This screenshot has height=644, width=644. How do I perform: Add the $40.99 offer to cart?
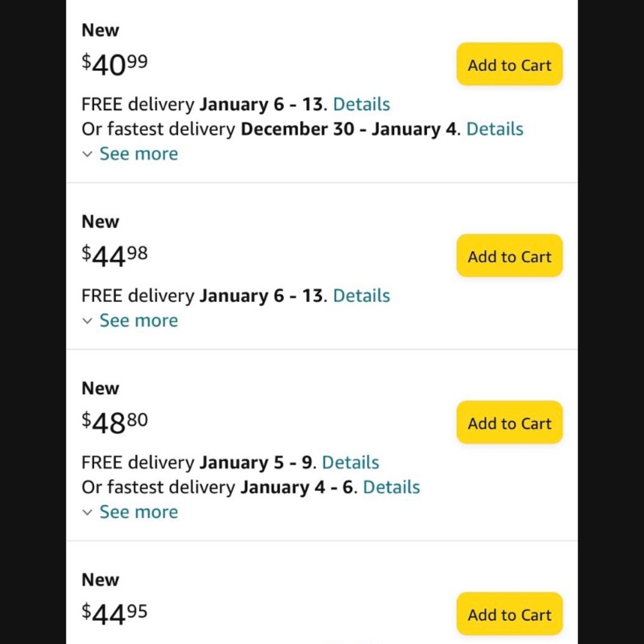pos(509,64)
